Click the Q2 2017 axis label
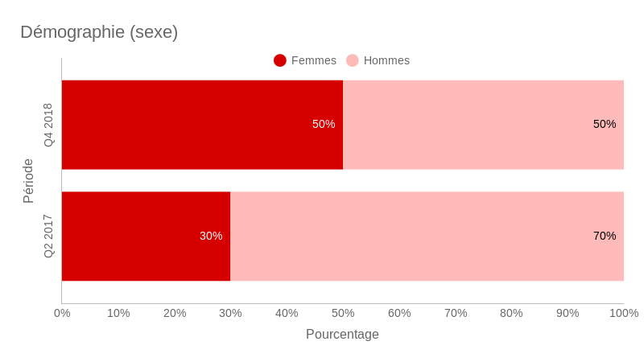Image resolution: width=644 pixels, height=362 pixels. pyautogui.click(x=48, y=236)
